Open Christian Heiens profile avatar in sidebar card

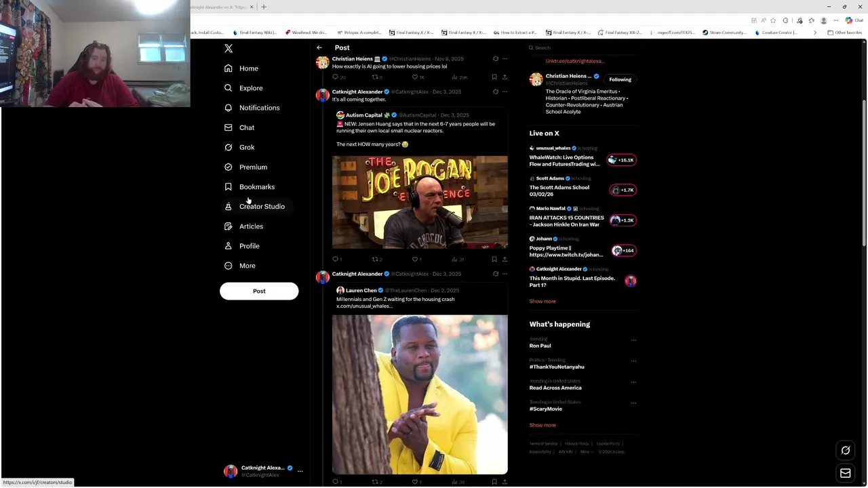pos(536,79)
